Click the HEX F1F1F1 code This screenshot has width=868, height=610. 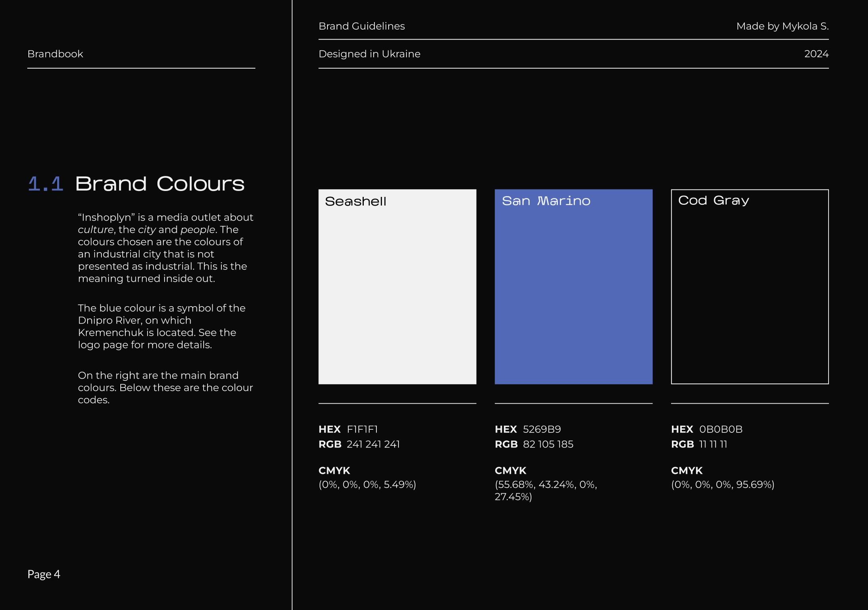pyautogui.click(x=348, y=429)
